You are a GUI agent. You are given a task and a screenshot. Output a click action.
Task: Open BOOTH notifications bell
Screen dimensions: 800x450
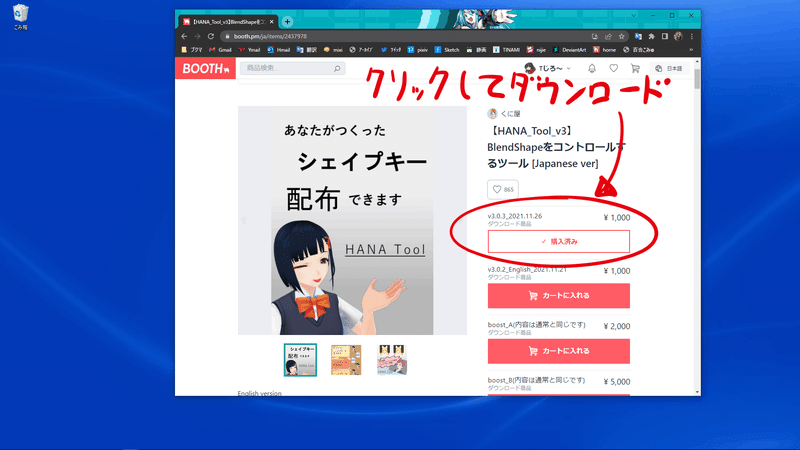coord(592,68)
